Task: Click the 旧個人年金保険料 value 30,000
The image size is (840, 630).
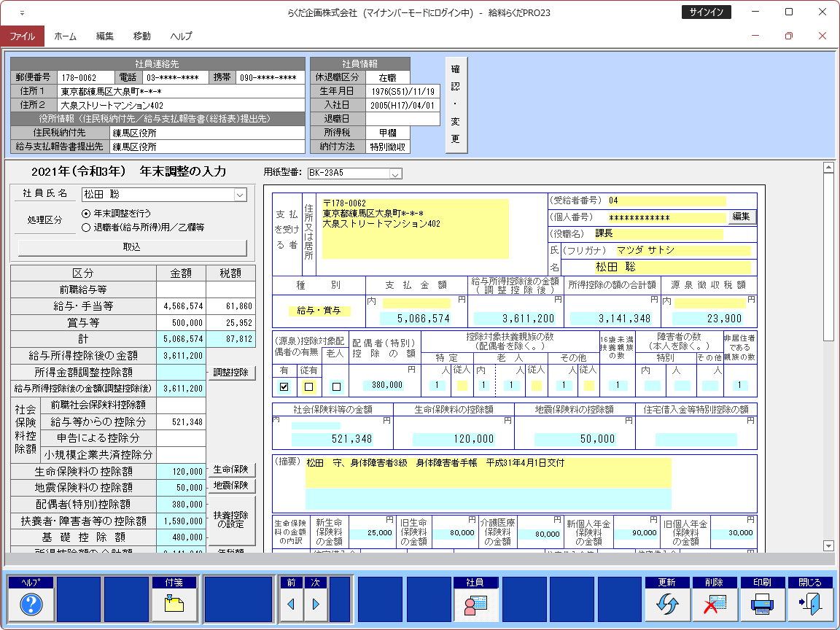Action: point(734,533)
